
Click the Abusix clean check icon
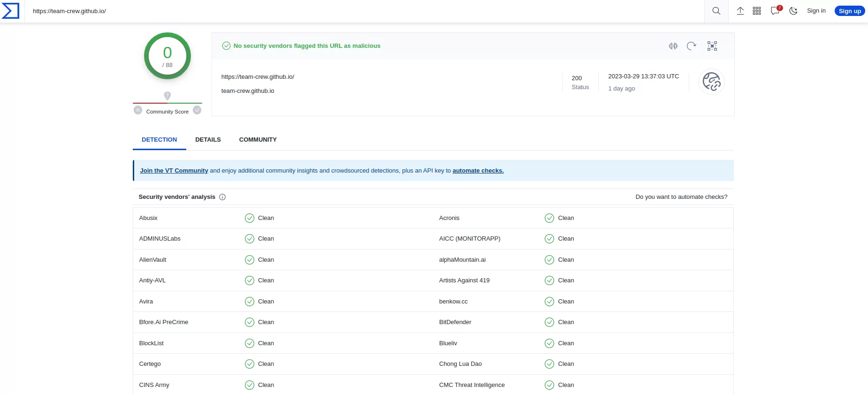coord(250,218)
